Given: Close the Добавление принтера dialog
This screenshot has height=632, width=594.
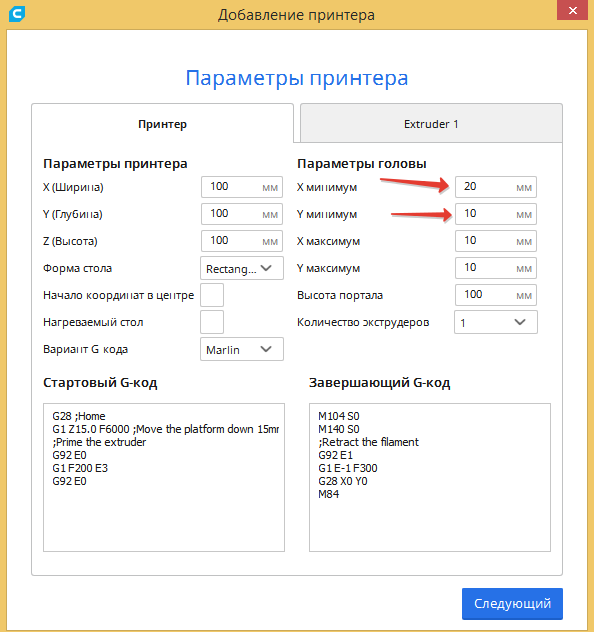Looking at the screenshot, I should (573, 10).
